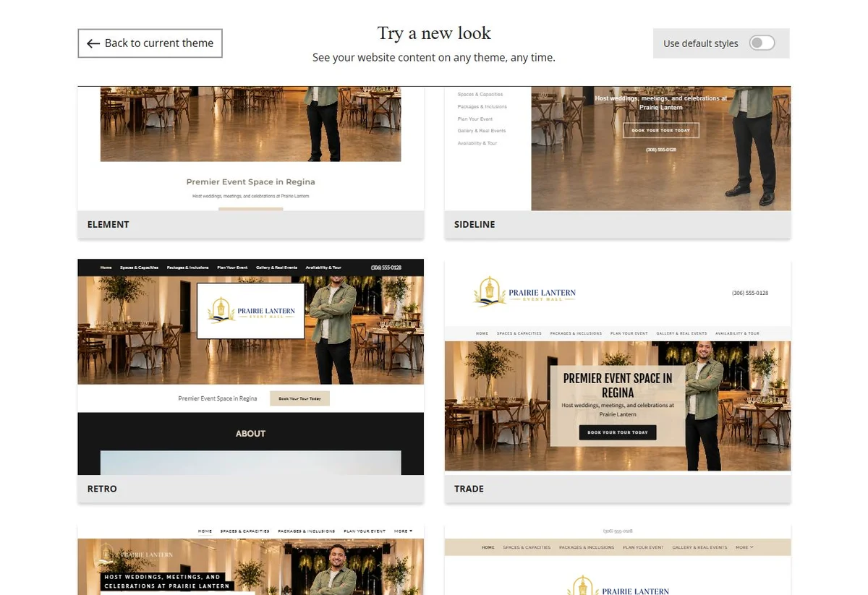Click Premier Event Space in Regina in Element preview
This screenshot has height=595, width=868.
pos(250,181)
